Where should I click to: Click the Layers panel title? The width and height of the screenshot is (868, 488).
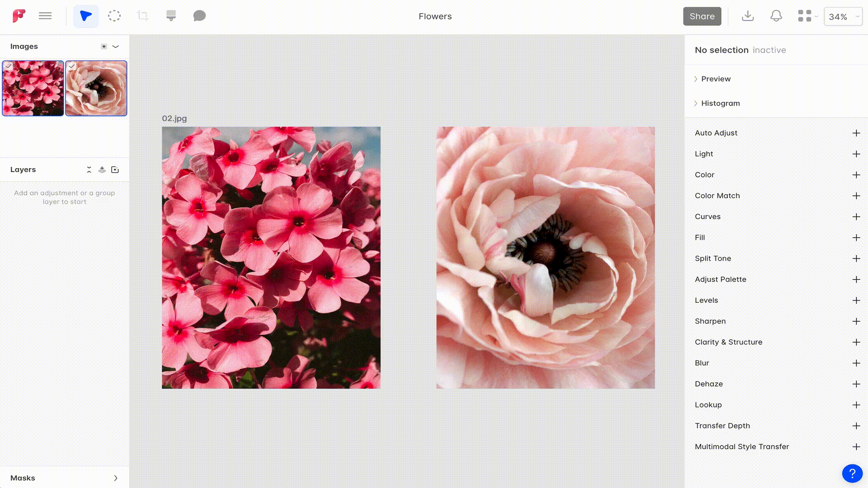23,169
